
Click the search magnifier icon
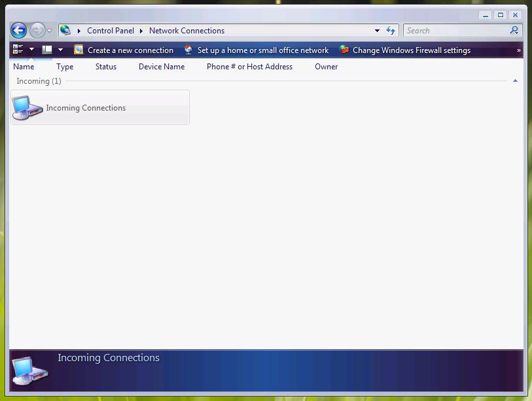click(514, 31)
